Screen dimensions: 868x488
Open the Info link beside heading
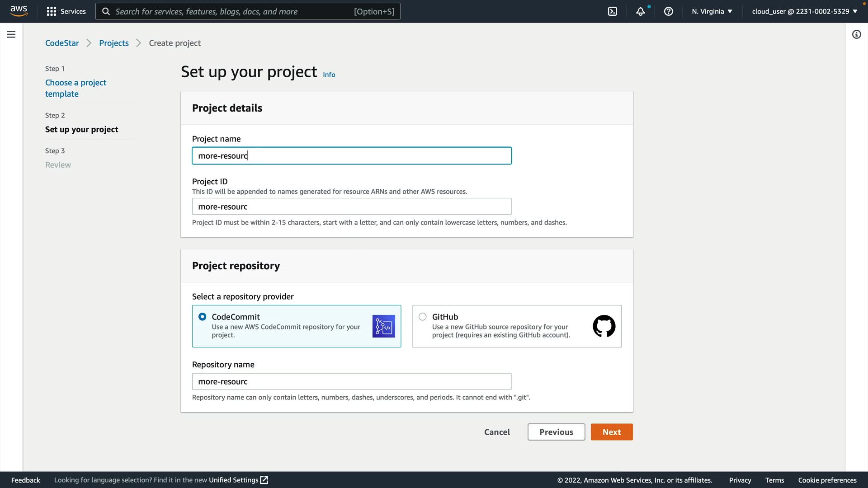coord(329,75)
